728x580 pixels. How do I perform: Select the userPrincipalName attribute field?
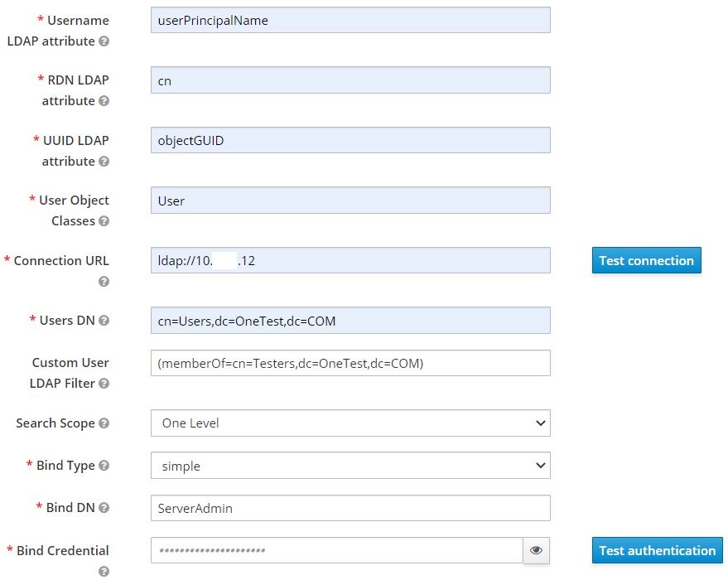tap(350, 20)
